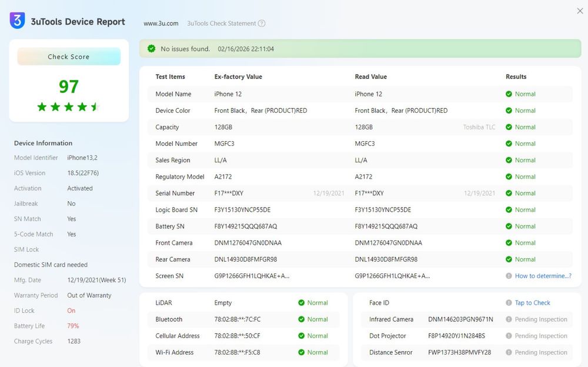
Task: Open the www.3u.com link
Action: coord(161,24)
